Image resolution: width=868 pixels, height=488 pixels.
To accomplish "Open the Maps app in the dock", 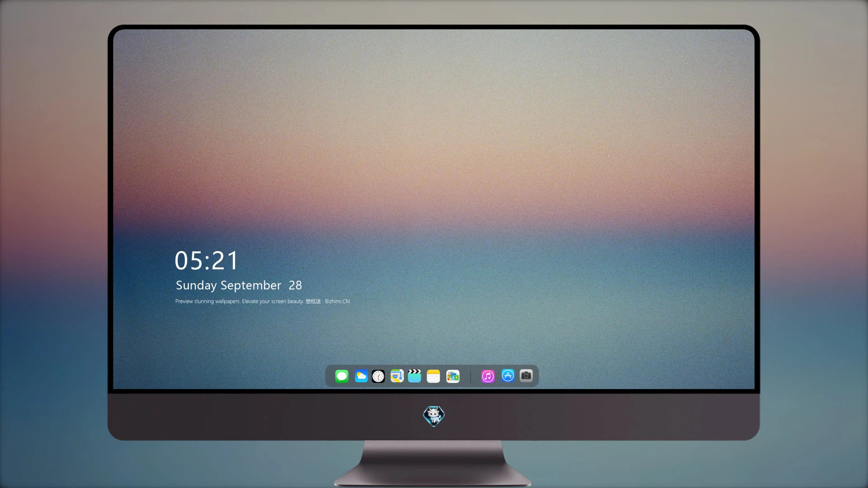I will pos(397,376).
